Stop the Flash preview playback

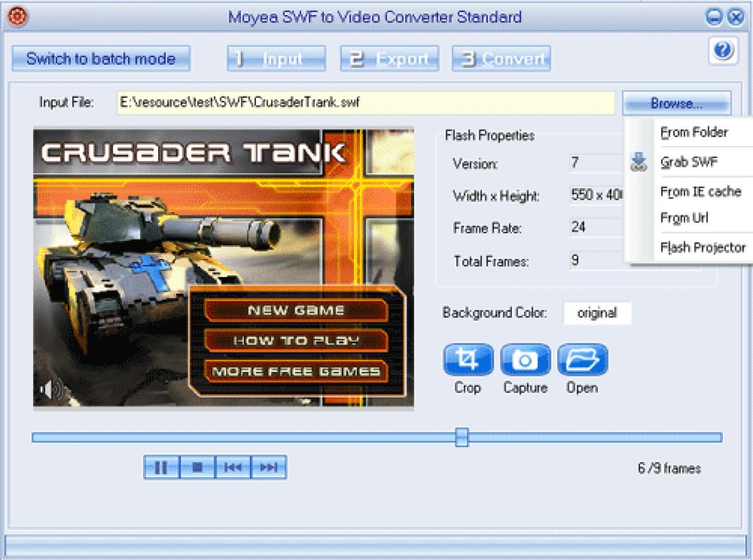click(x=197, y=467)
